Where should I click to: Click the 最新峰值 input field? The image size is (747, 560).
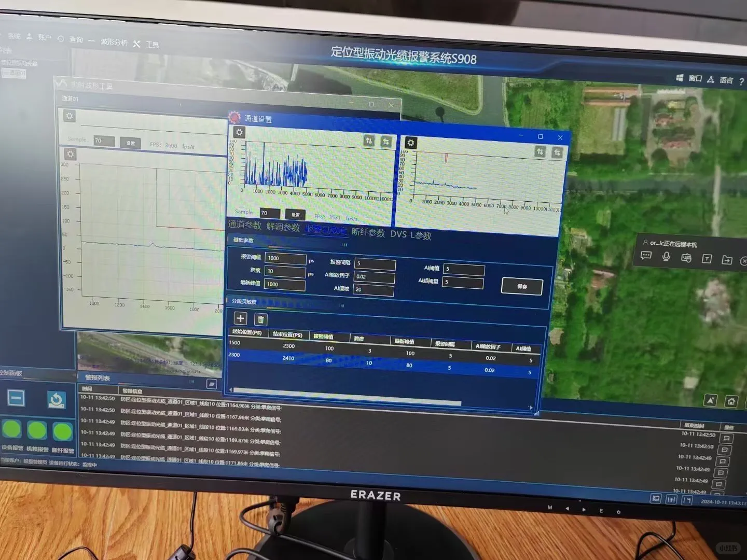point(285,284)
